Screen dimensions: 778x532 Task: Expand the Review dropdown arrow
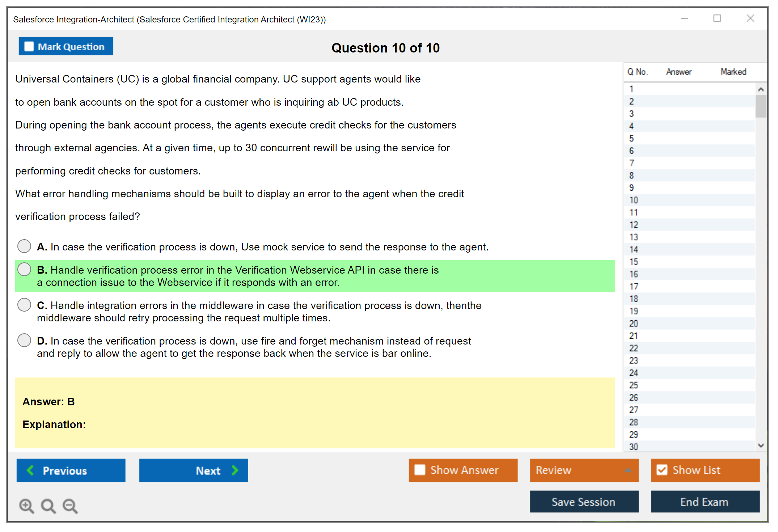click(628, 470)
